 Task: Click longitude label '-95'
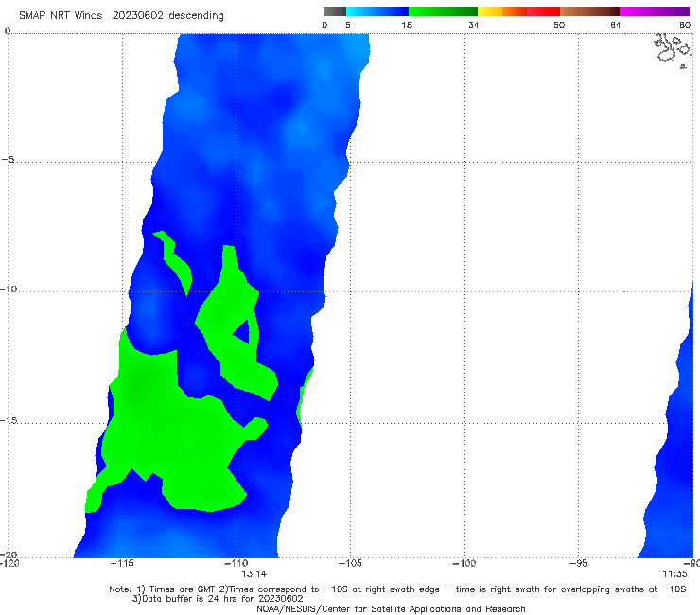click(x=579, y=563)
